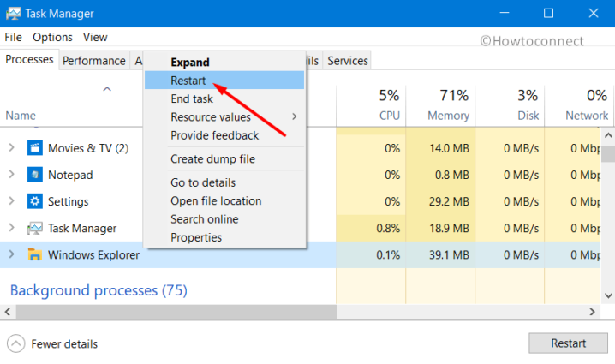Select the Movies & TV (2) row
The image size is (615, 364).
click(300, 148)
